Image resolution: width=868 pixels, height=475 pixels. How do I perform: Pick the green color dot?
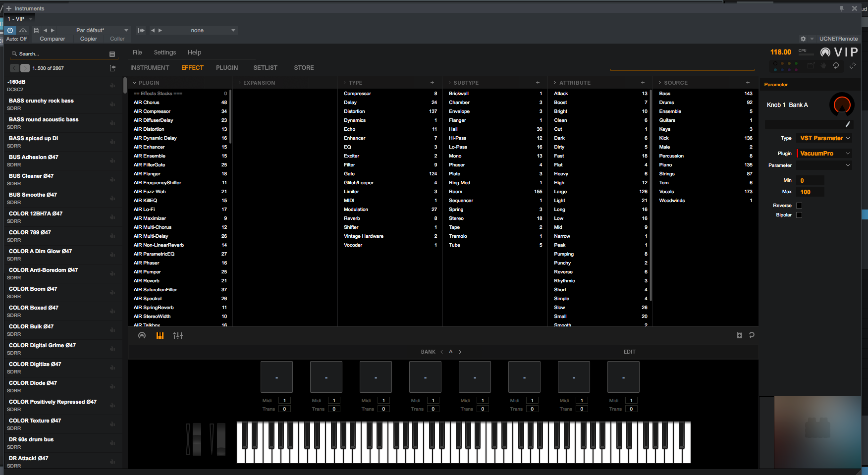(796, 63)
